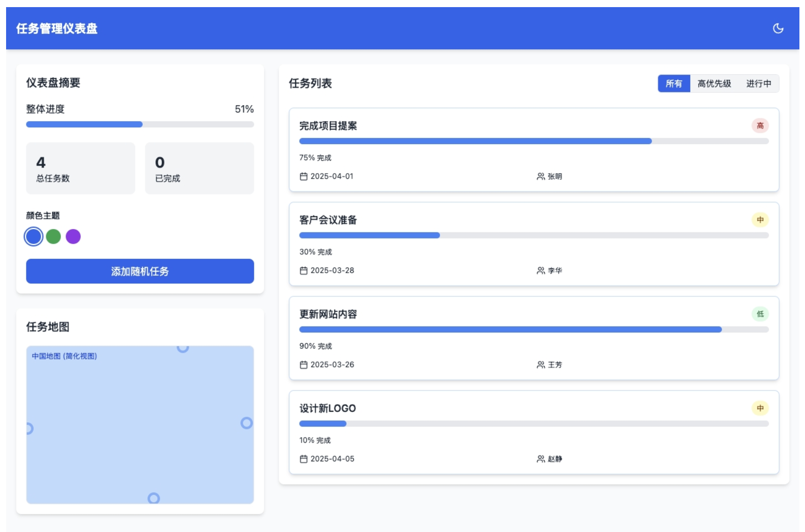Switch to the 高优先级 filter tab

714,84
